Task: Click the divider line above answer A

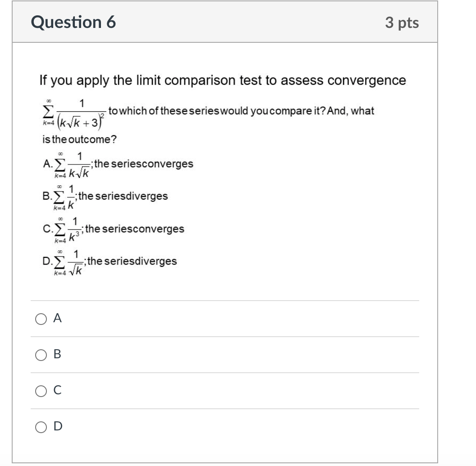Action: click(x=224, y=300)
